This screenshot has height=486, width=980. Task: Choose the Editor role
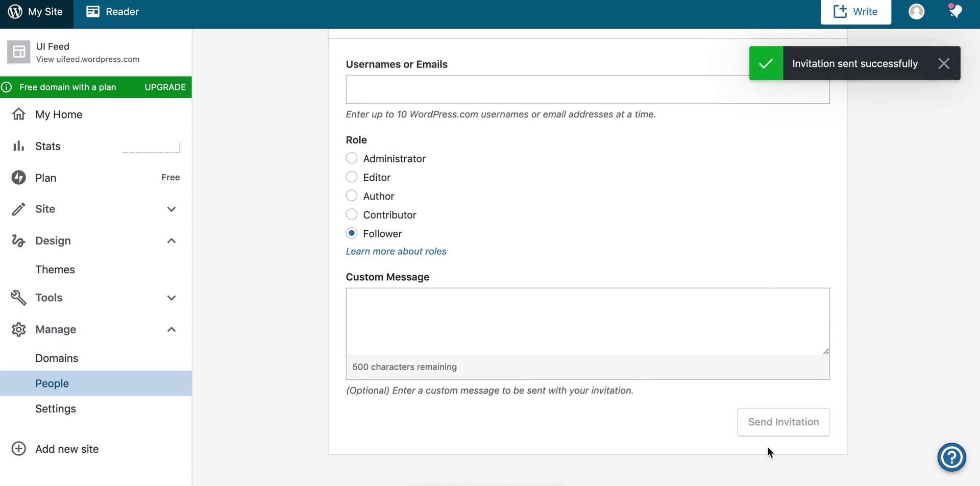tap(352, 177)
